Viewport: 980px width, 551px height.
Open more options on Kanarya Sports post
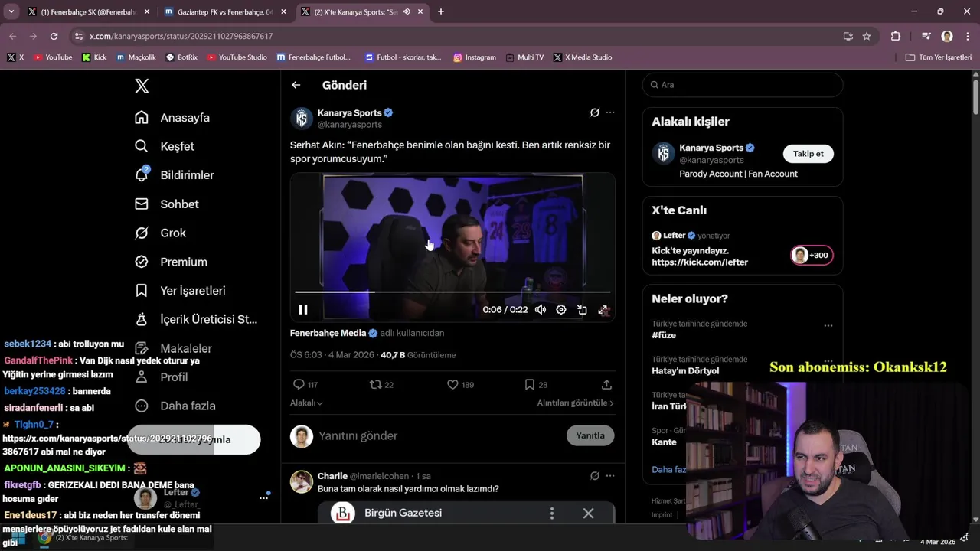point(610,112)
